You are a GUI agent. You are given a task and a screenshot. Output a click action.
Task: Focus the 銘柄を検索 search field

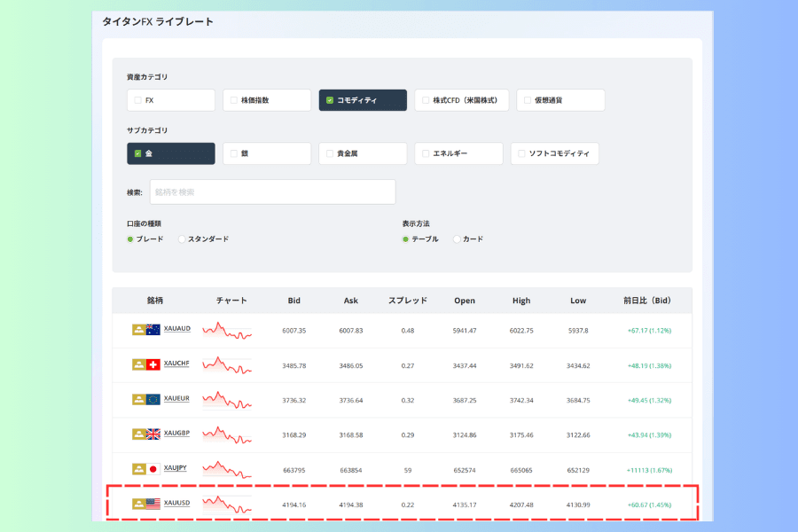(x=272, y=192)
